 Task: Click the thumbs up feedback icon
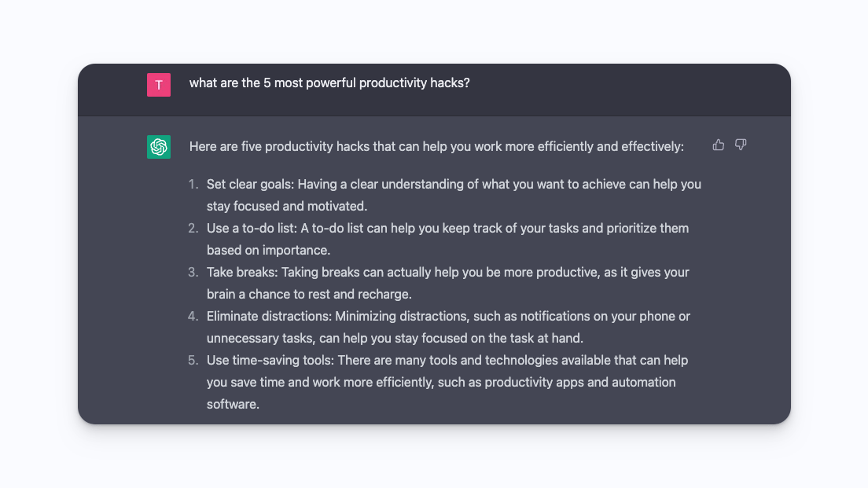pyautogui.click(x=718, y=145)
